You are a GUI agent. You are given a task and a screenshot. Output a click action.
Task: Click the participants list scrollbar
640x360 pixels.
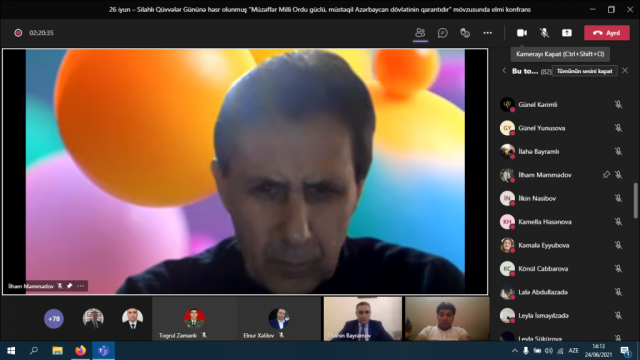click(x=636, y=200)
